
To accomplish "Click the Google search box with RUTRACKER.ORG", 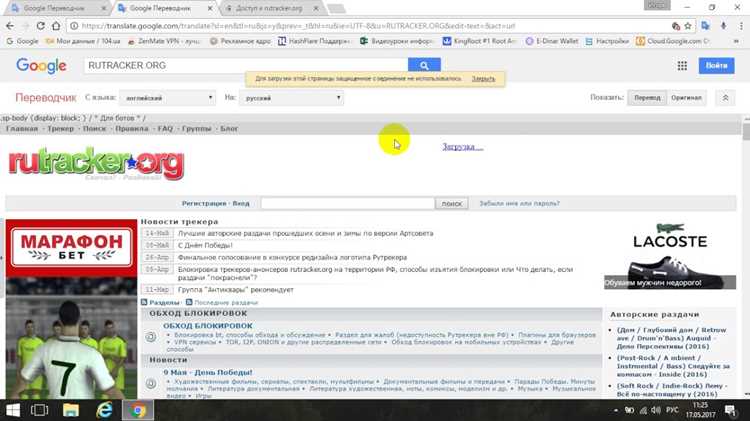I will (246, 65).
